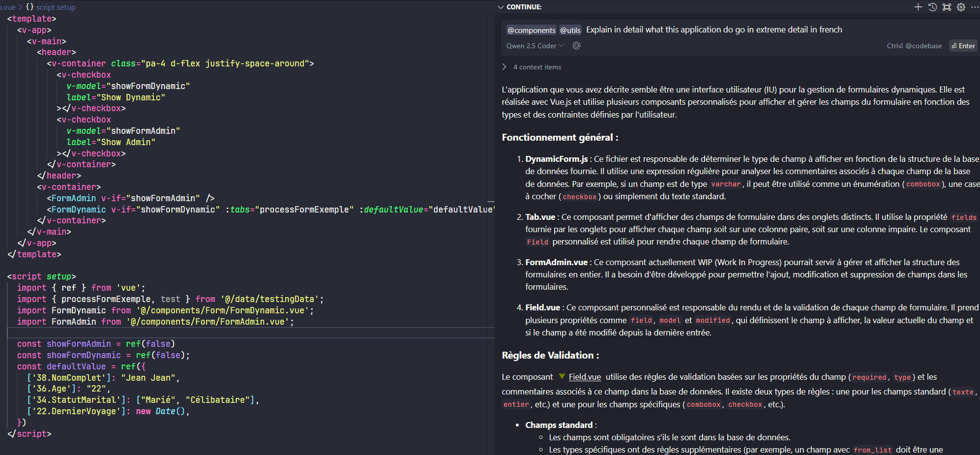Viewport: 980px width, 455px height.
Task: Click 'showFormDynamic' in v-model line
Action: click(148, 86)
